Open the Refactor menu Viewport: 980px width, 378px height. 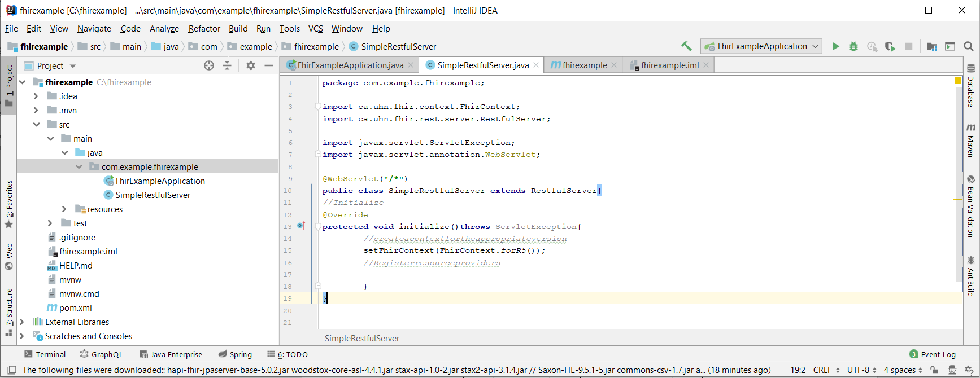click(204, 29)
